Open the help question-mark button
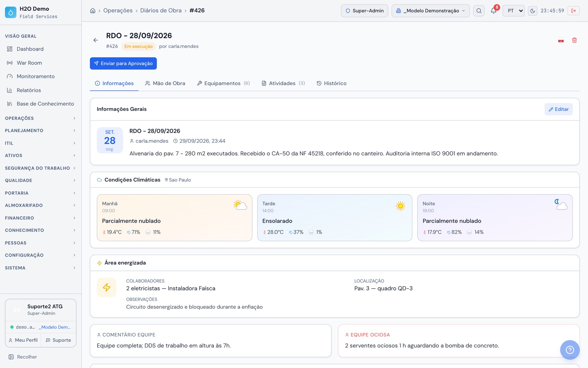 [x=570, y=350]
